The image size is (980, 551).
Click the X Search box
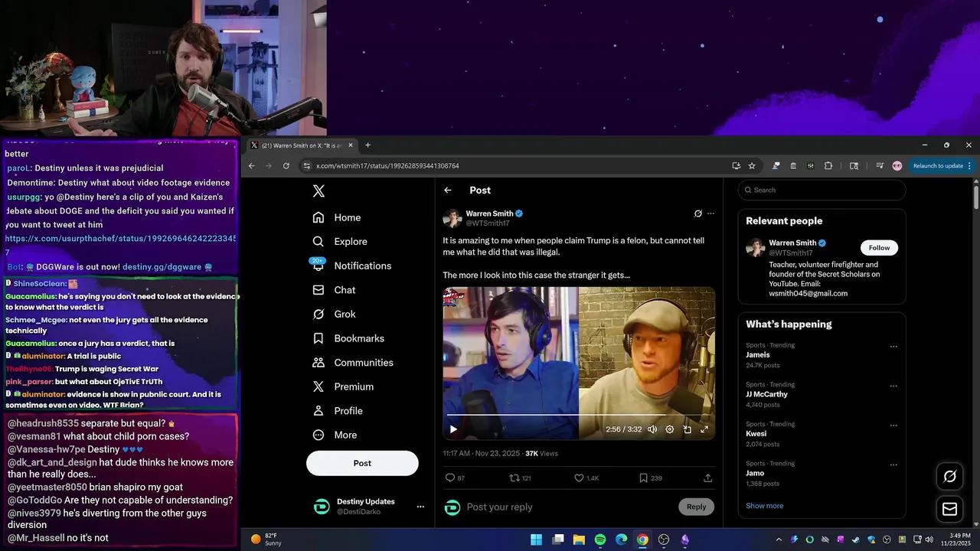coord(822,190)
